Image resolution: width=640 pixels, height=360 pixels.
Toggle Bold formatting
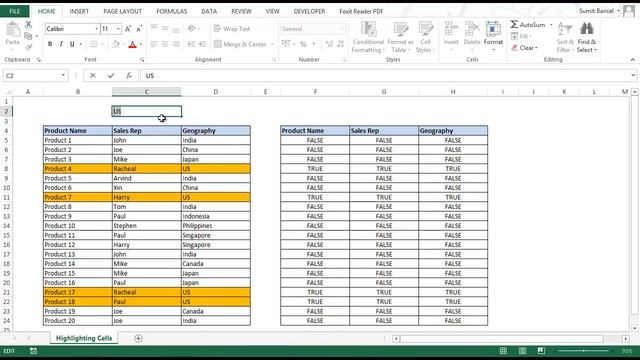pos(50,44)
